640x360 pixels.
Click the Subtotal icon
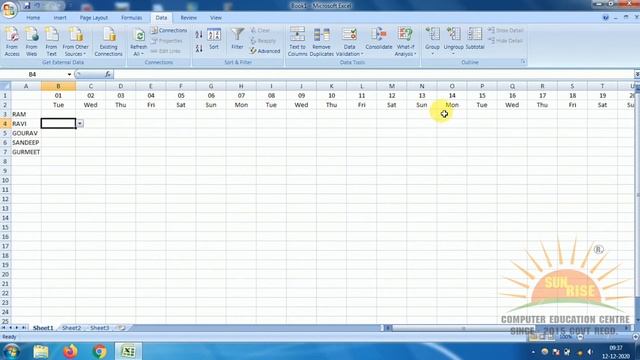coord(475,39)
